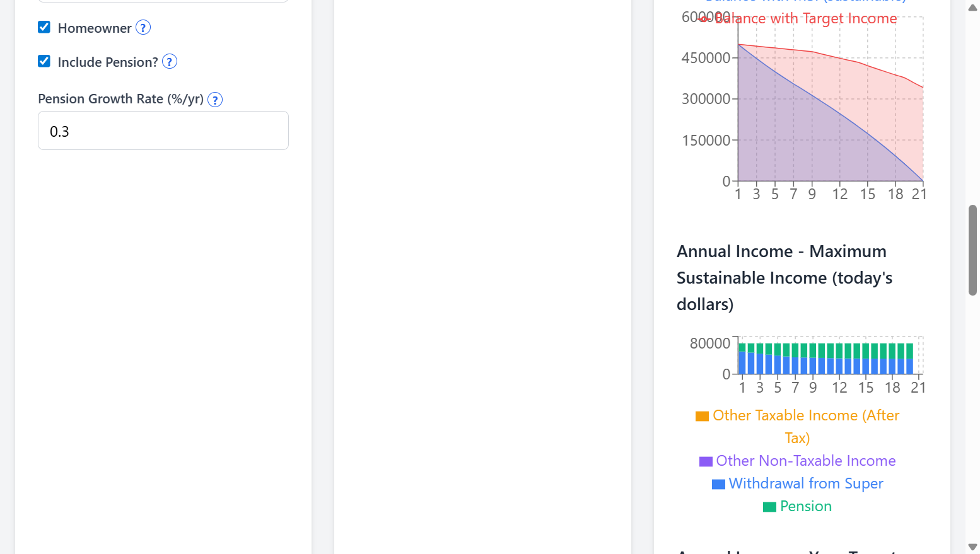Toggle the Pension series legend text
This screenshot has height=554, width=980.
pyautogui.click(x=805, y=507)
